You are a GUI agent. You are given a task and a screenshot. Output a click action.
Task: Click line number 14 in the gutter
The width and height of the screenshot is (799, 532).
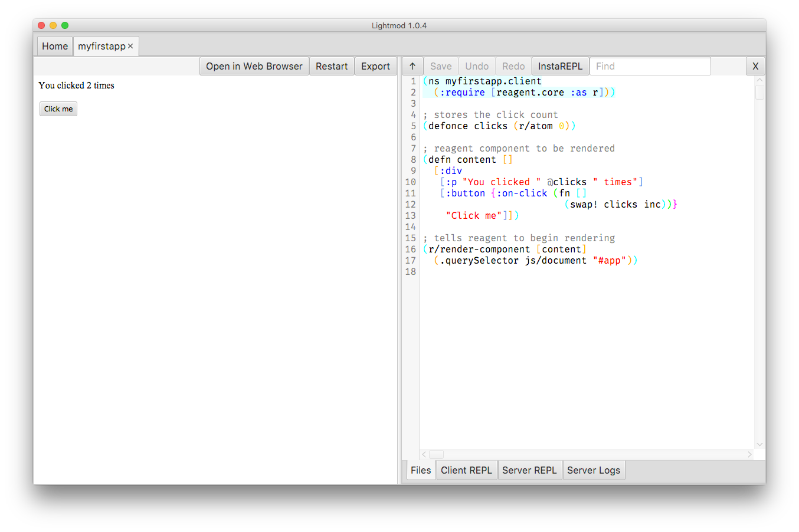coord(410,227)
